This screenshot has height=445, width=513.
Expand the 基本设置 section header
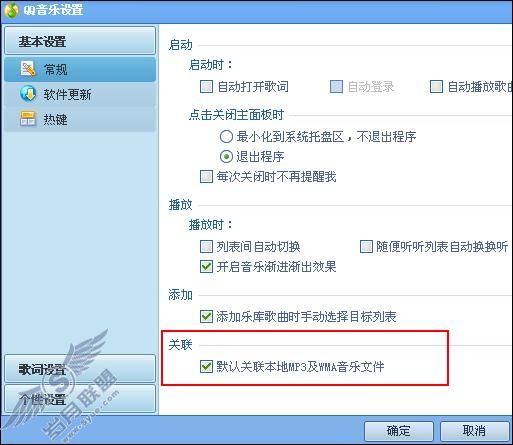(x=80, y=41)
